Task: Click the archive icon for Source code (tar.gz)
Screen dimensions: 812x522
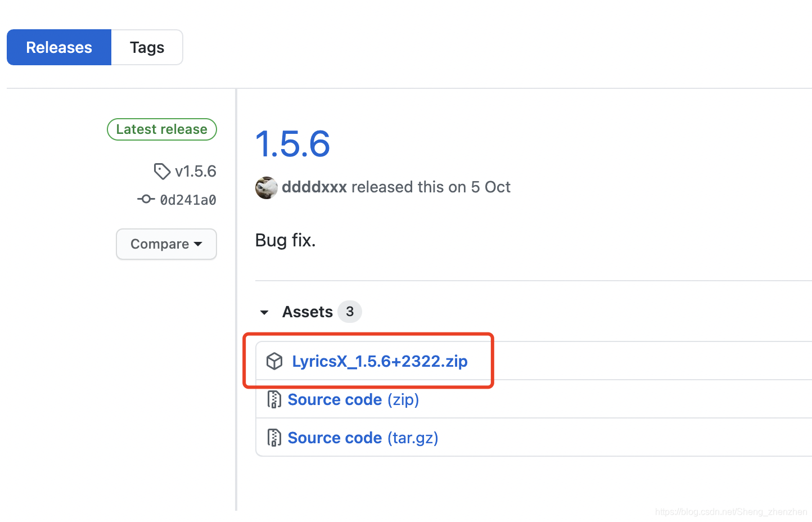Action: [274, 438]
